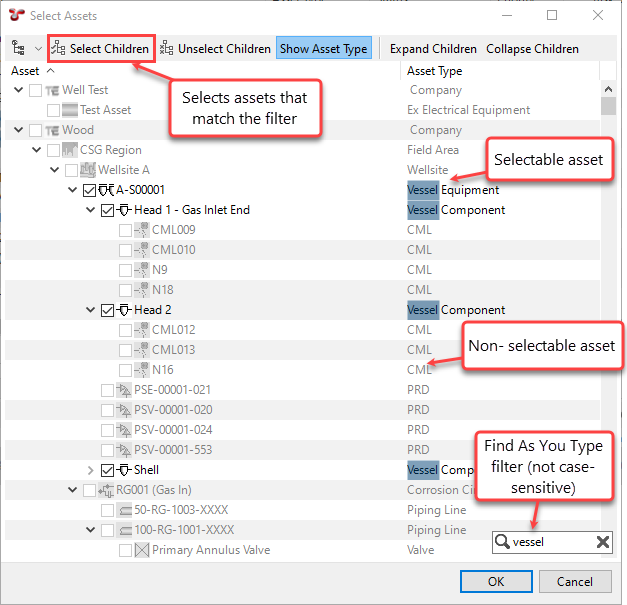The width and height of the screenshot is (627, 605).
Task: Uncheck the A-S00001 asset checkbox
Action: click(90, 190)
